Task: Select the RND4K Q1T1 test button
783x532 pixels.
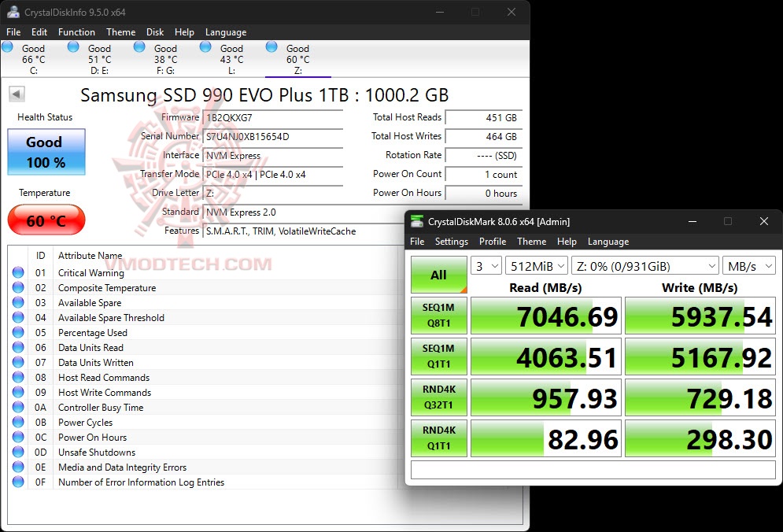Action: point(438,438)
